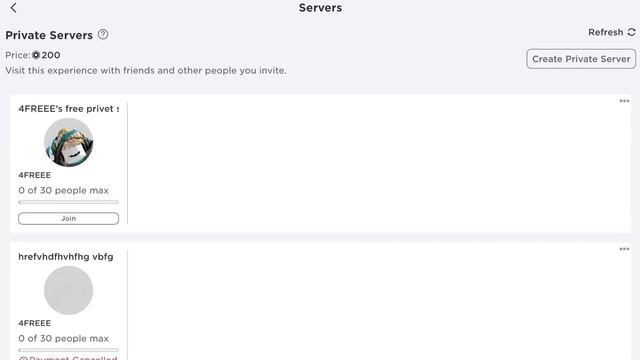
Task: Click owner name 4FREEE in the hrefvhdfhvhfhg card
Action: (35, 323)
